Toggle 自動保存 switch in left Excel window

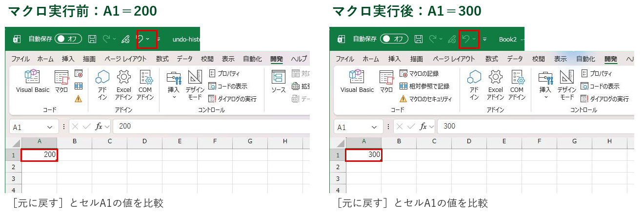click(68, 39)
